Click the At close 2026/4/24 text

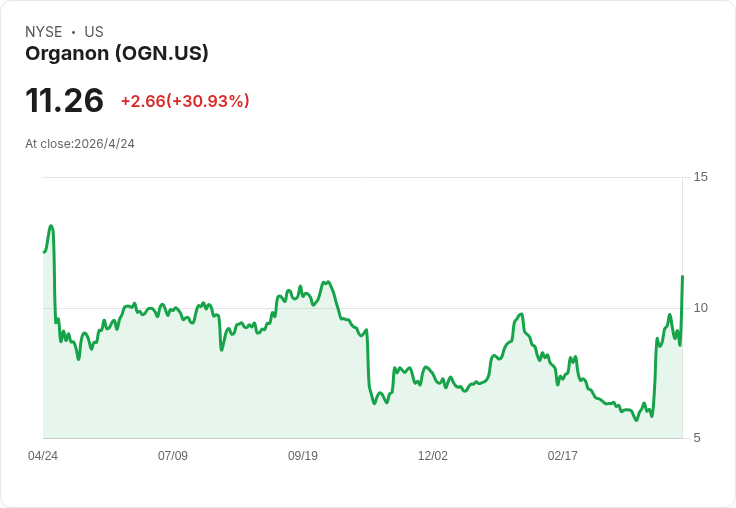click(x=80, y=144)
